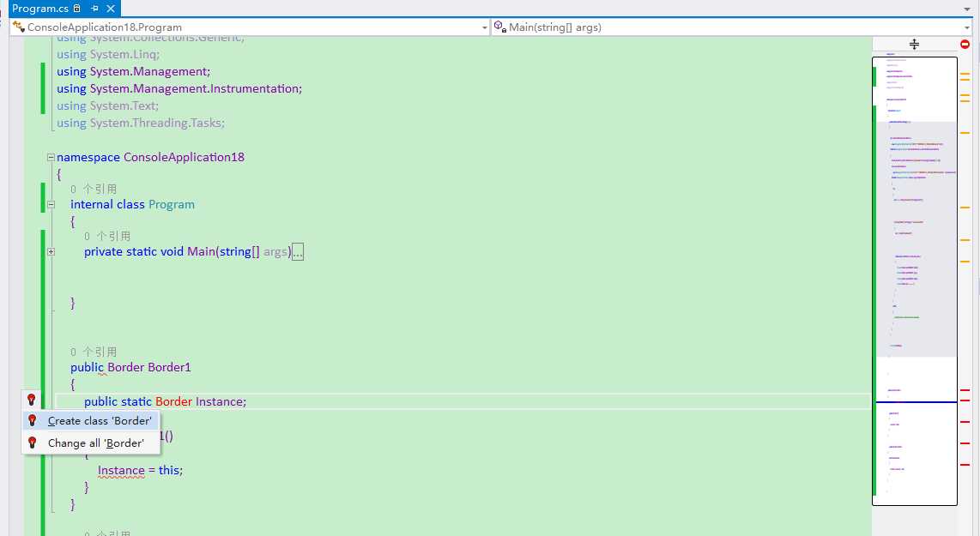Open references link above class Program
This screenshot has width=980, height=536.
(94, 189)
